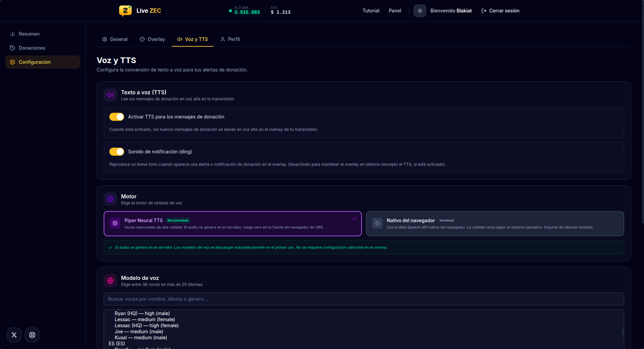
Task: Open the Tutorial link
Action: point(371,11)
